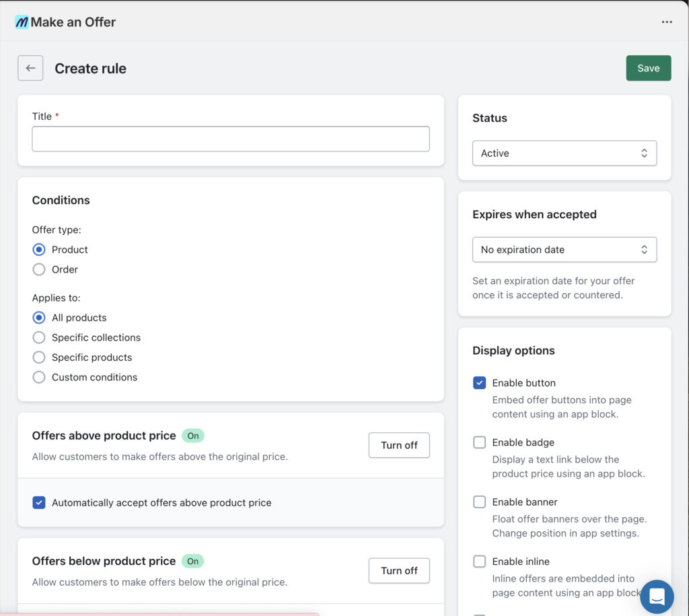Open the Status dropdown set to Active
The width and height of the screenshot is (689, 616).
click(564, 153)
